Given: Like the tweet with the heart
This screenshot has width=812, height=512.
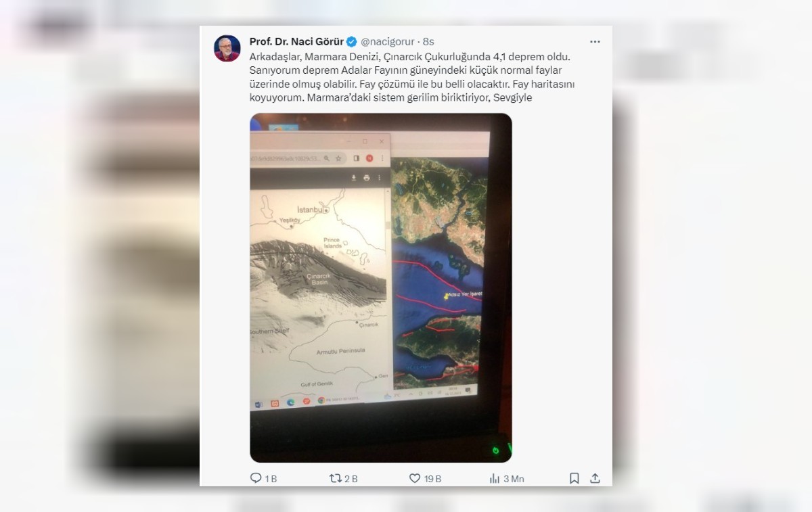Looking at the screenshot, I should [415, 478].
